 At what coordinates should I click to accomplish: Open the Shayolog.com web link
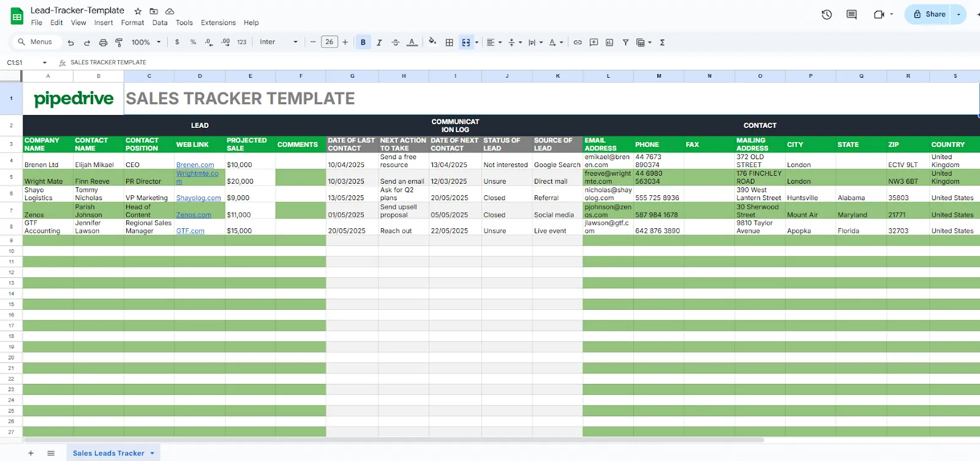coord(198,198)
